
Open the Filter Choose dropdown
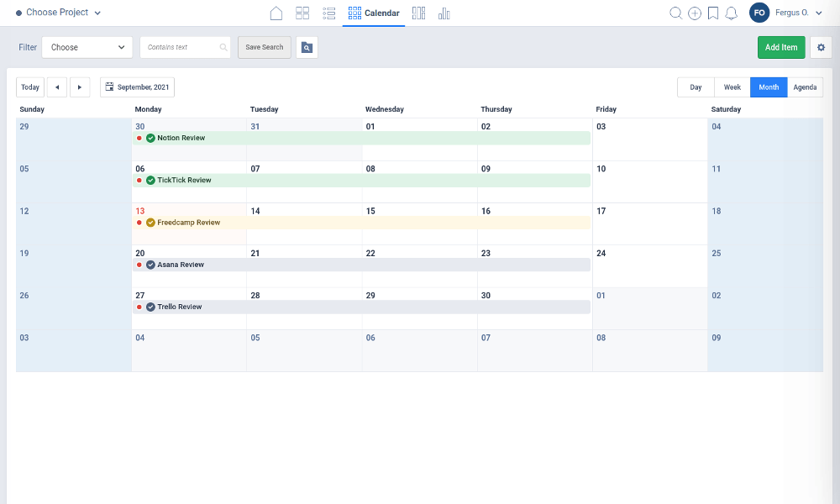coord(87,47)
